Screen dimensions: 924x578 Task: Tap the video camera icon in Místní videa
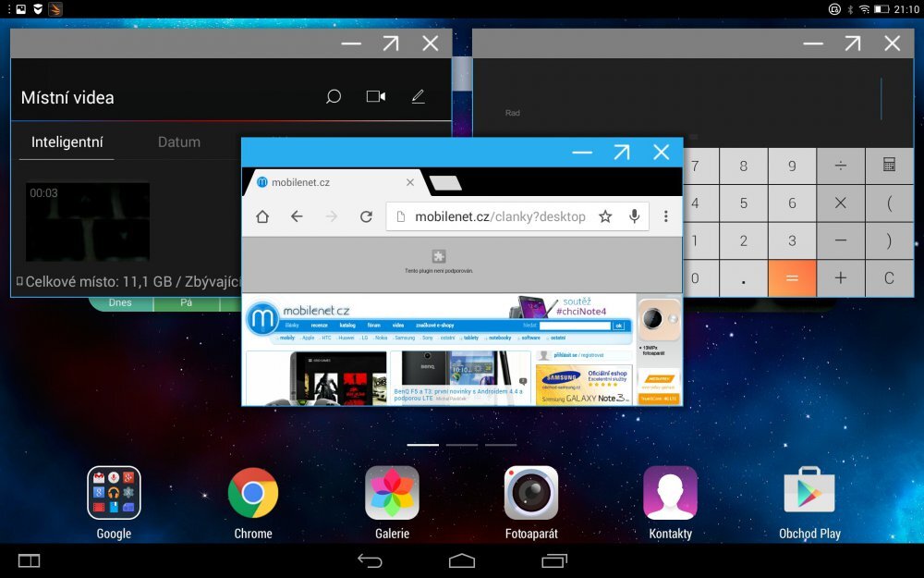(375, 96)
